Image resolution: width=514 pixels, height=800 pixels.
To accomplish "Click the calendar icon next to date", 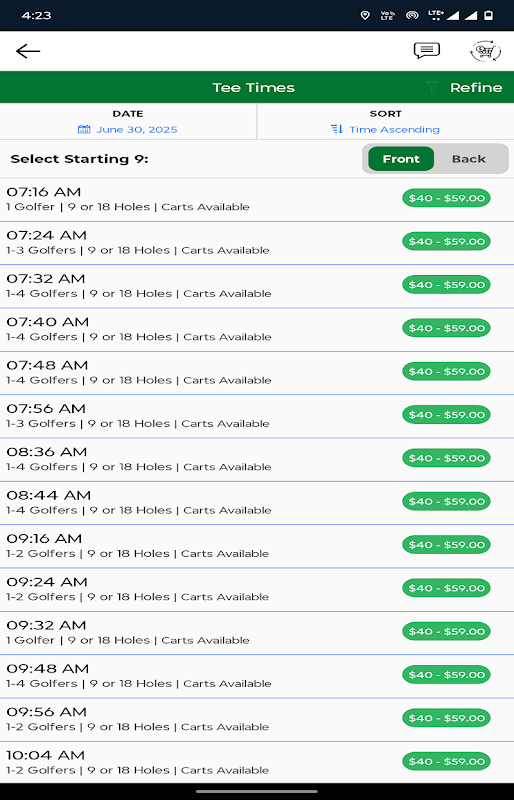I will point(84,130).
